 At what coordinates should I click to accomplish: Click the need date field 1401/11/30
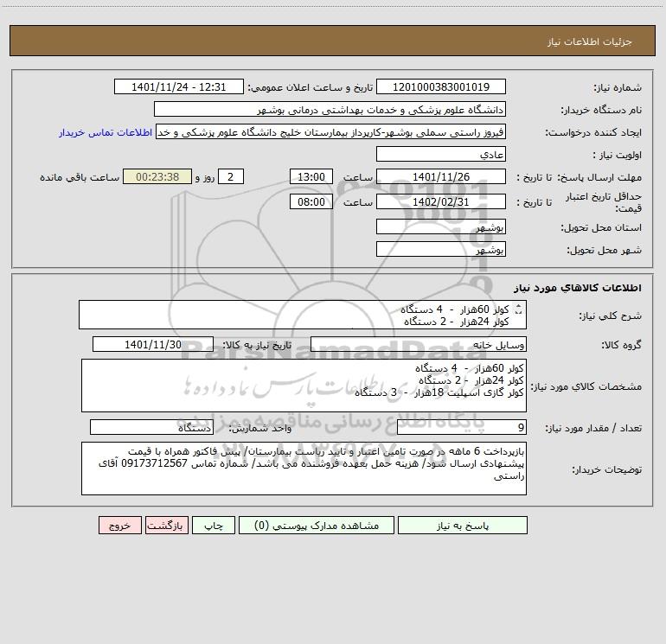pos(153,344)
